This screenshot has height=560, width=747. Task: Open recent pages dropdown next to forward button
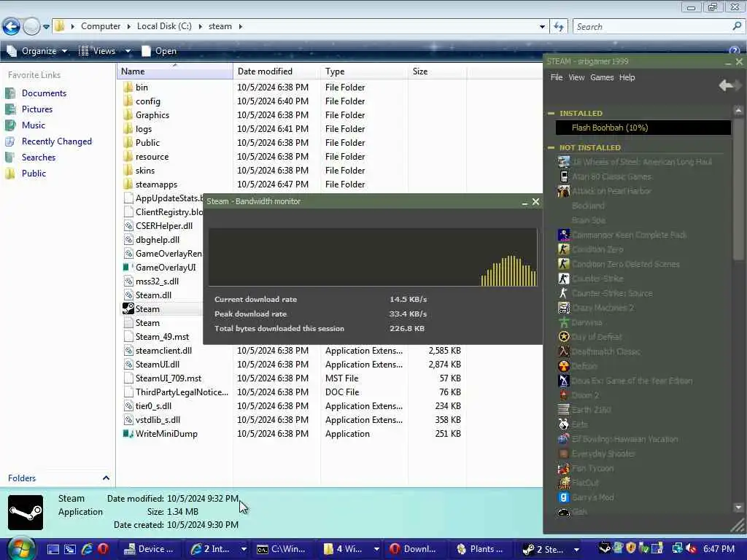(46, 27)
